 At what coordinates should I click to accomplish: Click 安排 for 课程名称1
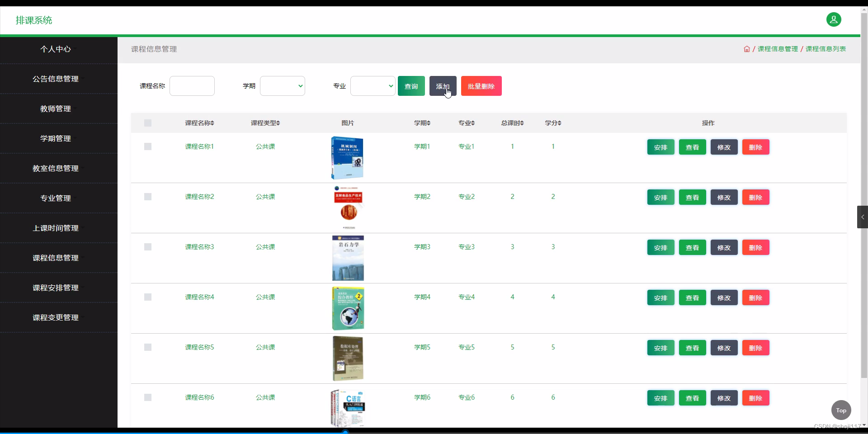[x=661, y=147]
